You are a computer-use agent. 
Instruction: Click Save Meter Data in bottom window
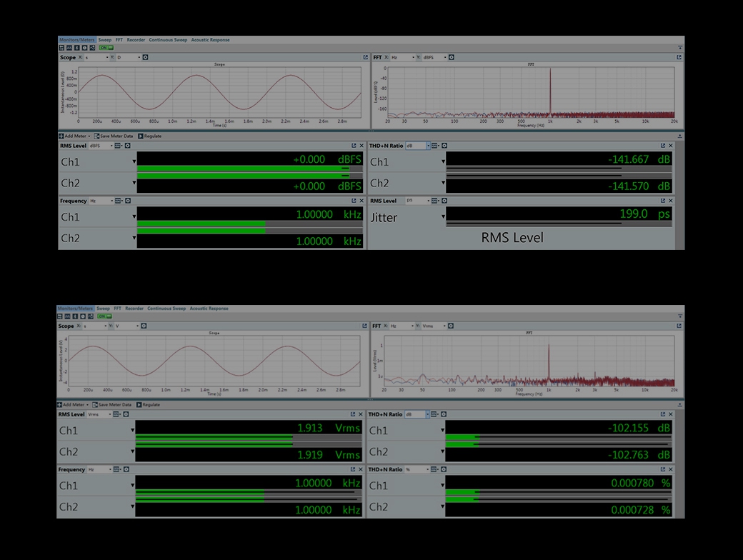tap(112, 404)
